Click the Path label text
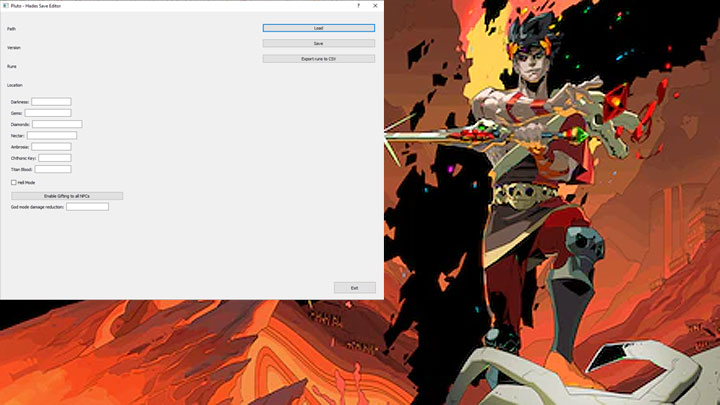The image size is (720, 405). click(x=11, y=29)
